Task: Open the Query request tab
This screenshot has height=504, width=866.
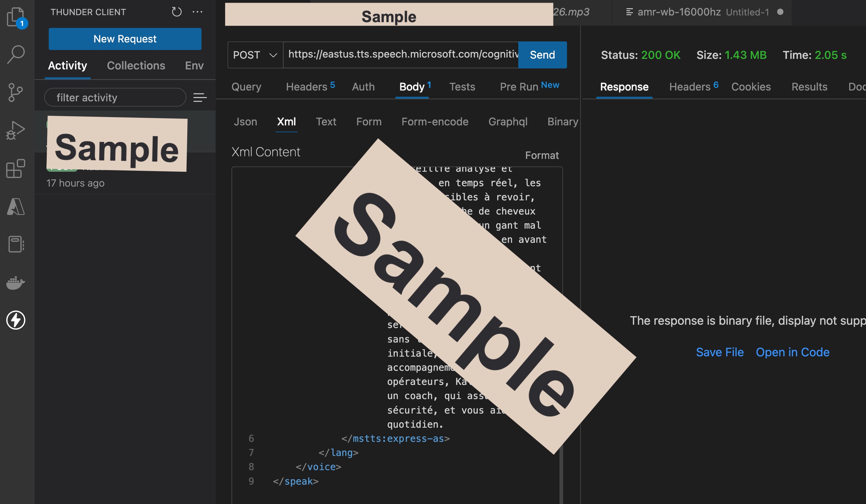Action: [x=246, y=87]
